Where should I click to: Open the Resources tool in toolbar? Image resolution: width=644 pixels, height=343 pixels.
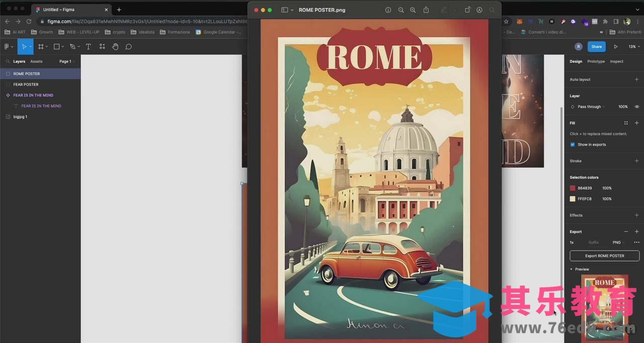[102, 47]
